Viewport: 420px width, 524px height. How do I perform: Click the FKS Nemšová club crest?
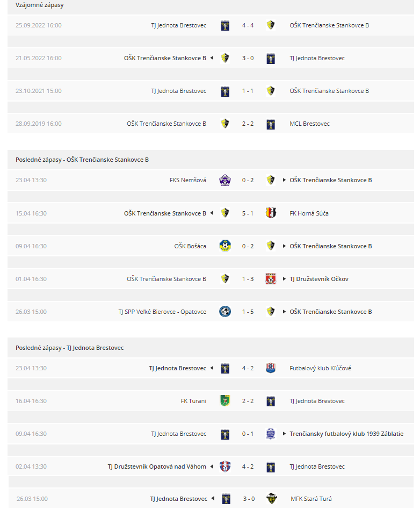225,180
